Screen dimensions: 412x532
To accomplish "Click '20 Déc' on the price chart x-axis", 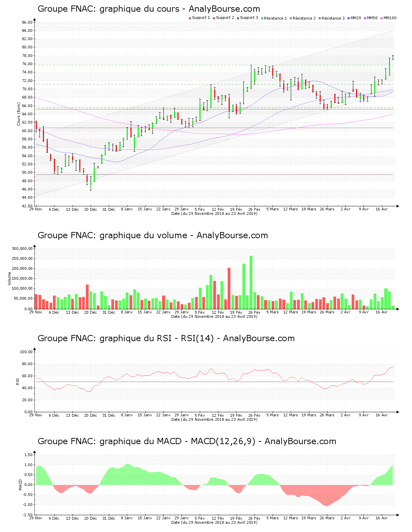I will (91, 209).
